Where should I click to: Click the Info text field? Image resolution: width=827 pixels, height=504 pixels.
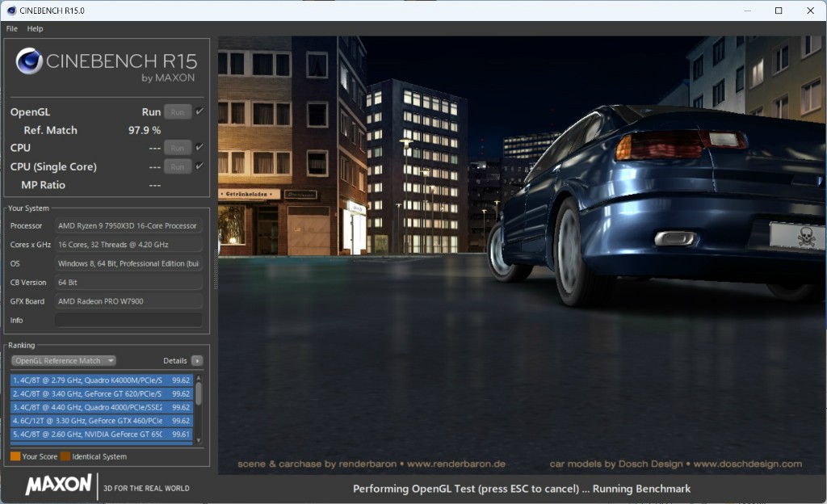coord(128,320)
